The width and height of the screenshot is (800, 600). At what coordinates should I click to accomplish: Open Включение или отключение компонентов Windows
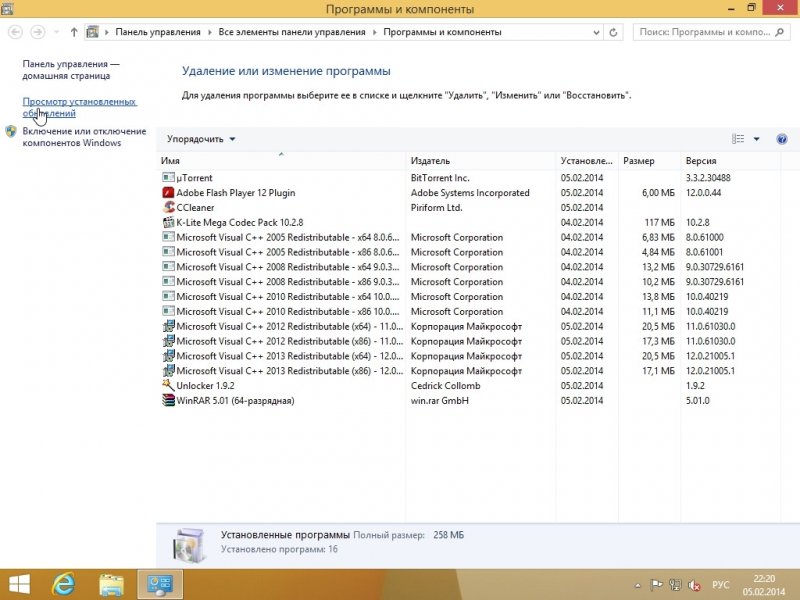84,137
